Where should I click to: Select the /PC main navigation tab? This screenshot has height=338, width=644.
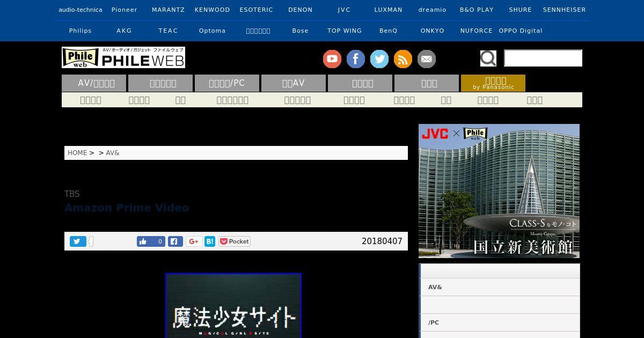pyautogui.click(x=227, y=83)
